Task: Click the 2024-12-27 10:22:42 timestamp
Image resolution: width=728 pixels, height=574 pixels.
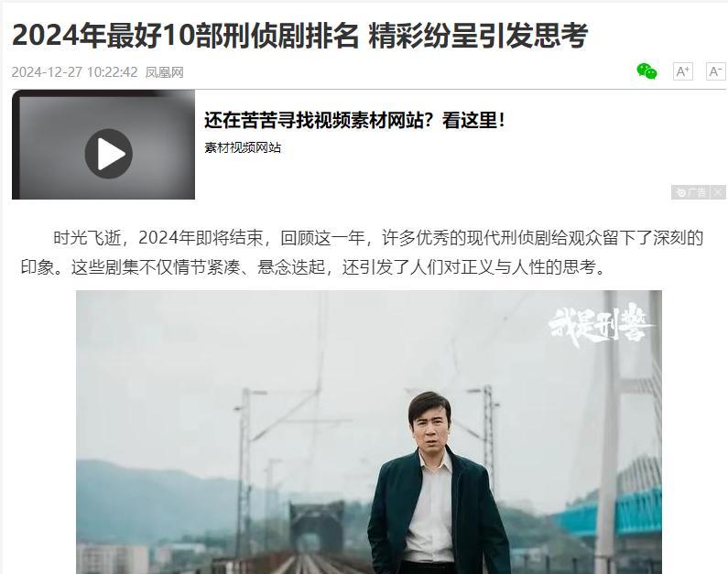Action: pyautogui.click(x=75, y=72)
